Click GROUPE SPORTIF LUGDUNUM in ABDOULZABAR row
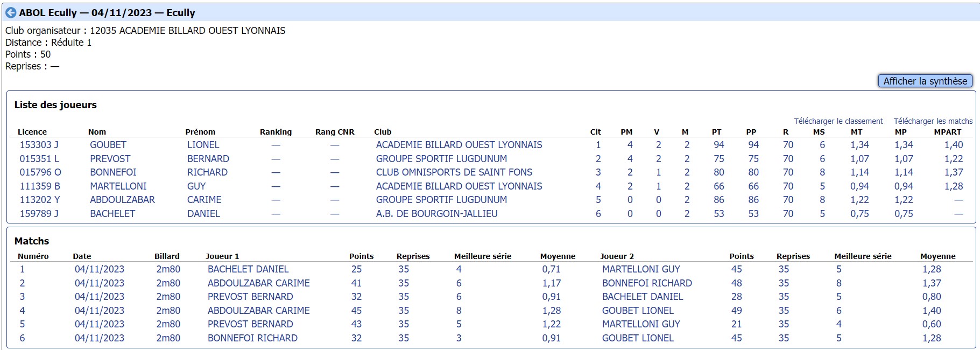980x350 pixels. tap(441, 200)
